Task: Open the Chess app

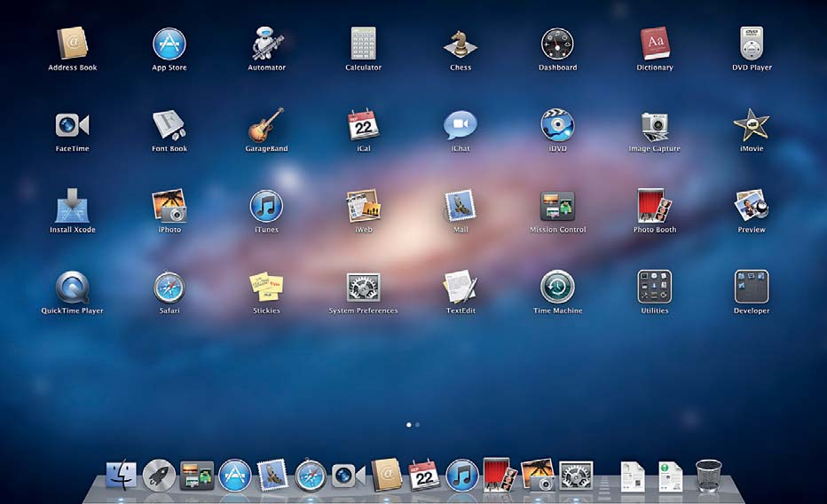Action: click(x=461, y=43)
